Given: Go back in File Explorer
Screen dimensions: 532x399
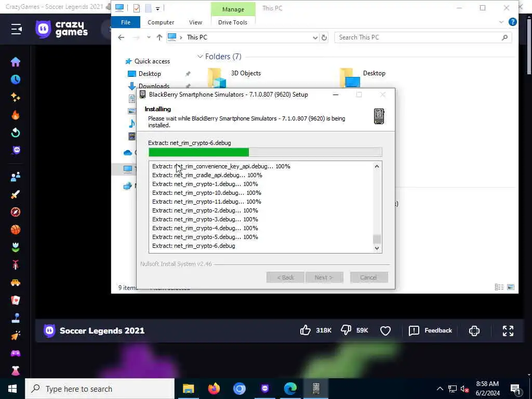Looking at the screenshot, I should click(x=121, y=37).
